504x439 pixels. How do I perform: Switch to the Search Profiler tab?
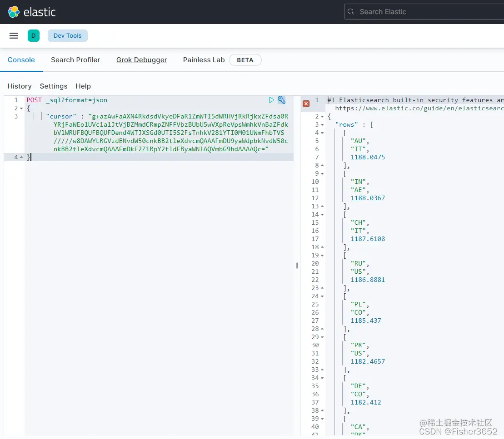point(75,60)
